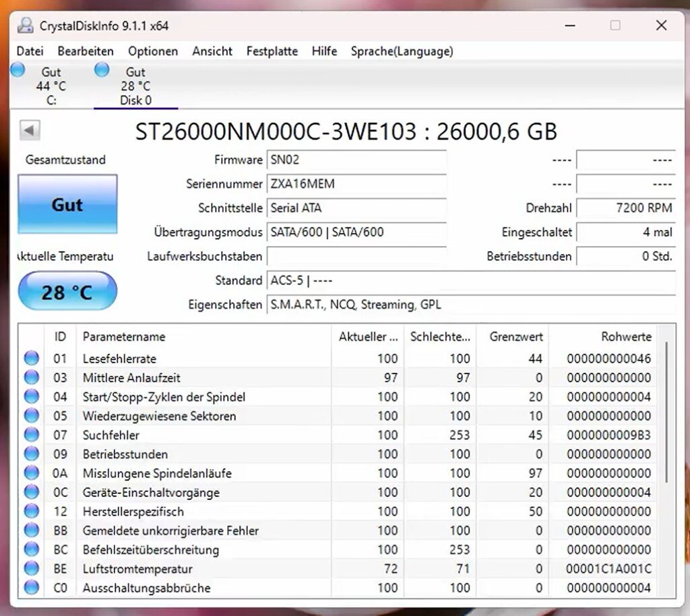Click the Firmware field SN02

tap(356, 160)
